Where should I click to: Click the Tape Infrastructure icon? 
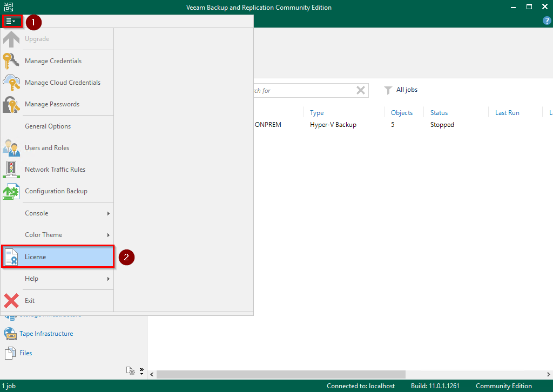click(10, 334)
